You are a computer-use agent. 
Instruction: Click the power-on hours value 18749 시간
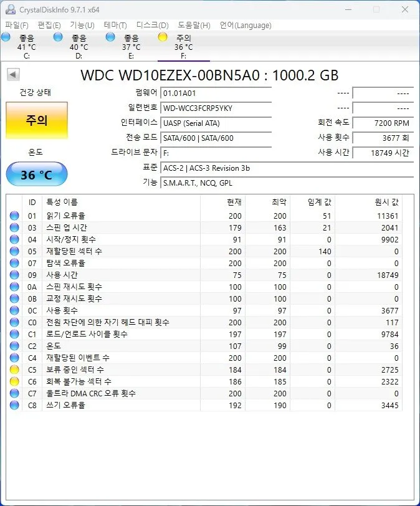point(383,153)
